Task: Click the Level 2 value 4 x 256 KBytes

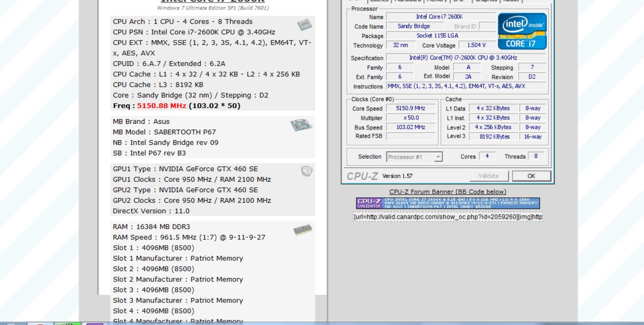Action: pyautogui.click(x=493, y=127)
